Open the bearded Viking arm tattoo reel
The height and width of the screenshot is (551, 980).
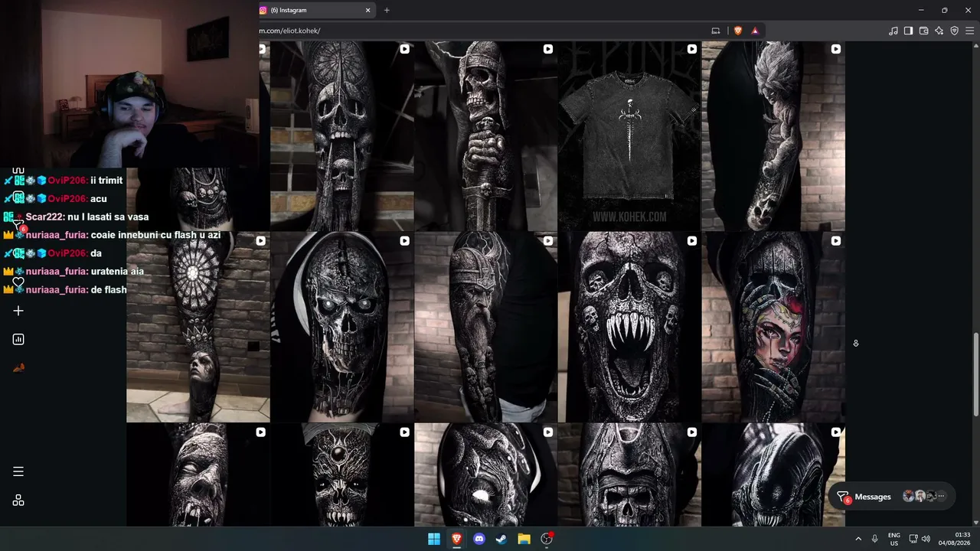click(x=485, y=328)
